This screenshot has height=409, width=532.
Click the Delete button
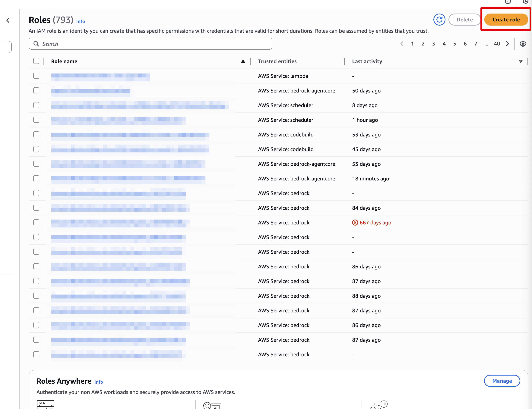click(x=464, y=20)
